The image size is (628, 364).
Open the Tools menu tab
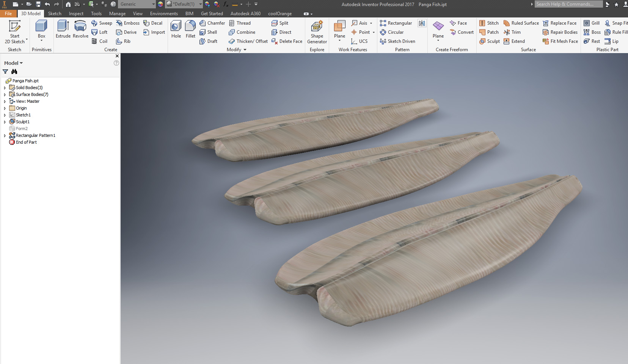coord(96,13)
